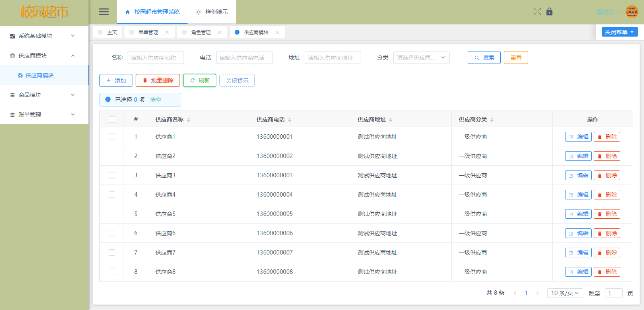Click the lock screen icon
The image size is (644, 310).
(549, 12)
